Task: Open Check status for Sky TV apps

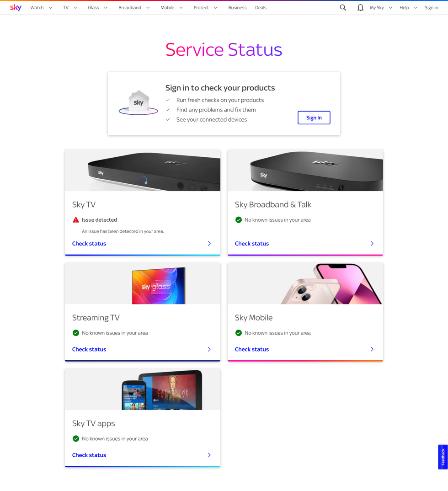Action: [x=89, y=455]
